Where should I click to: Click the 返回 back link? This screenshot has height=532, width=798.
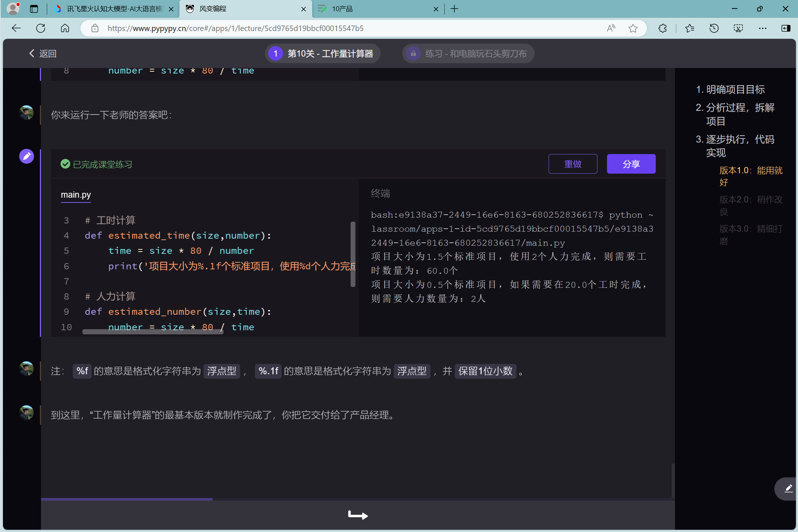[x=43, y=54]
